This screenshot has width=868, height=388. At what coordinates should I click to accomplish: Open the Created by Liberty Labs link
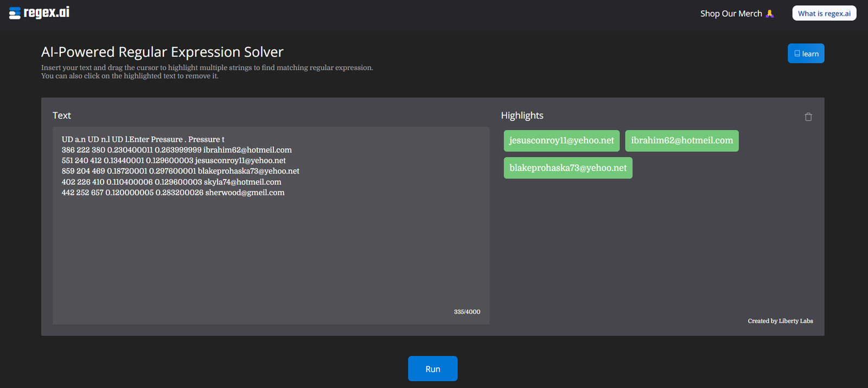tap(780, 321)
